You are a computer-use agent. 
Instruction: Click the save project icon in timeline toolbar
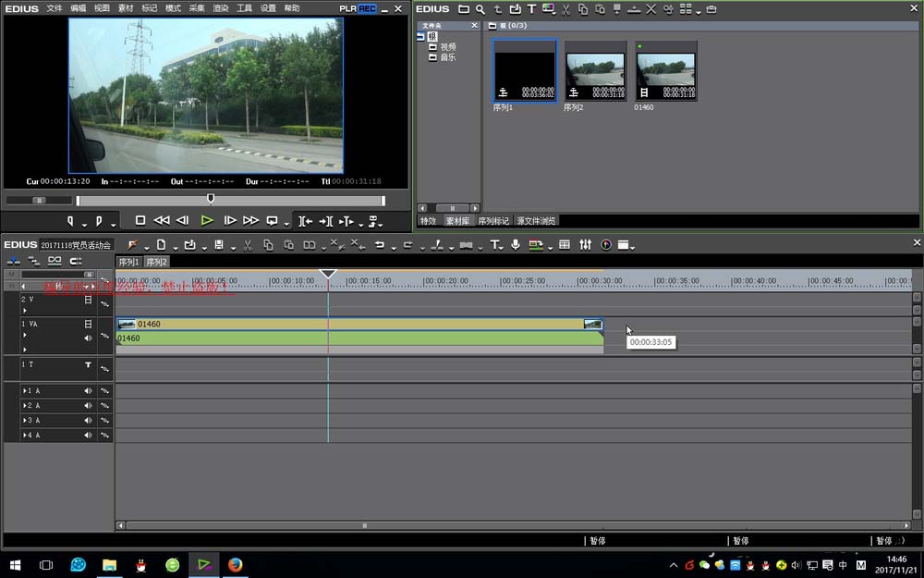point(218,245)
